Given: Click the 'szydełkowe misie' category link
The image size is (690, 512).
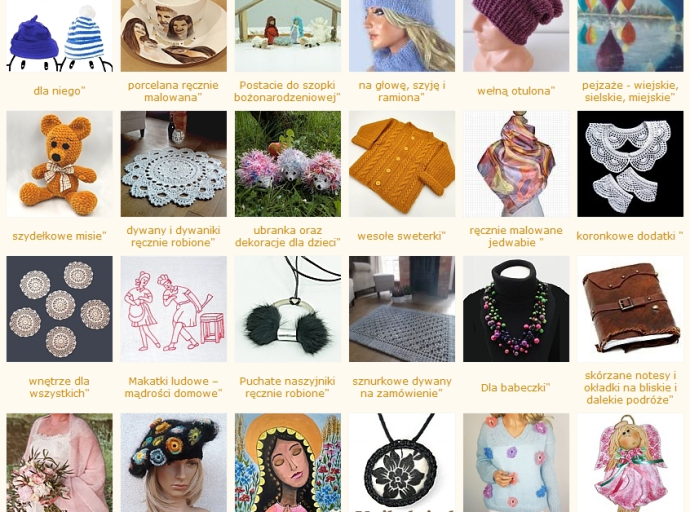Looking at the screenshot, I should [x=59, y=236].
